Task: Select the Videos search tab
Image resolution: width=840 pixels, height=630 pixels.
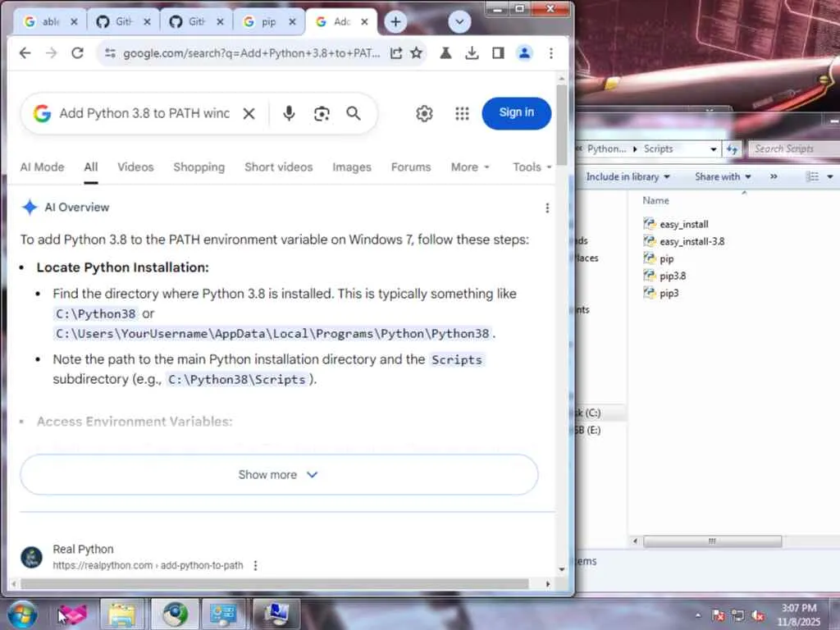Action: click(135, 167)
